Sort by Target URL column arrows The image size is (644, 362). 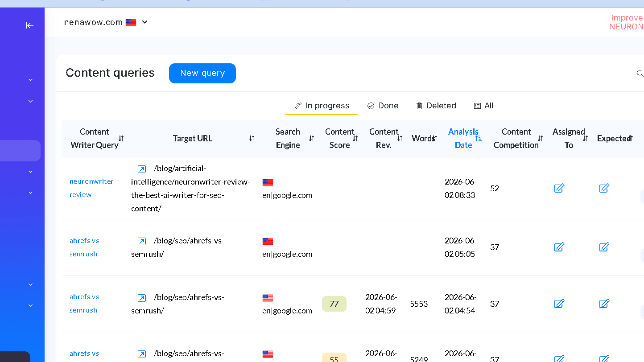click(x=252, y=139)
